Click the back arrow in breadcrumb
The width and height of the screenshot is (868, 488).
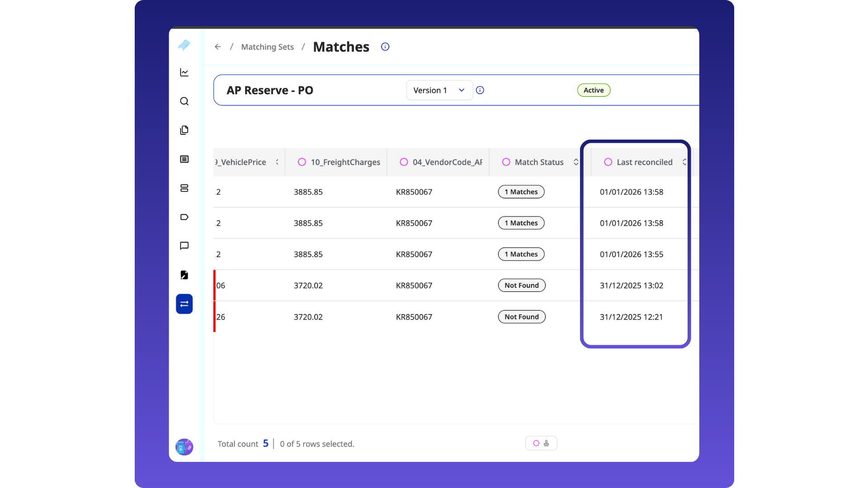218,47
